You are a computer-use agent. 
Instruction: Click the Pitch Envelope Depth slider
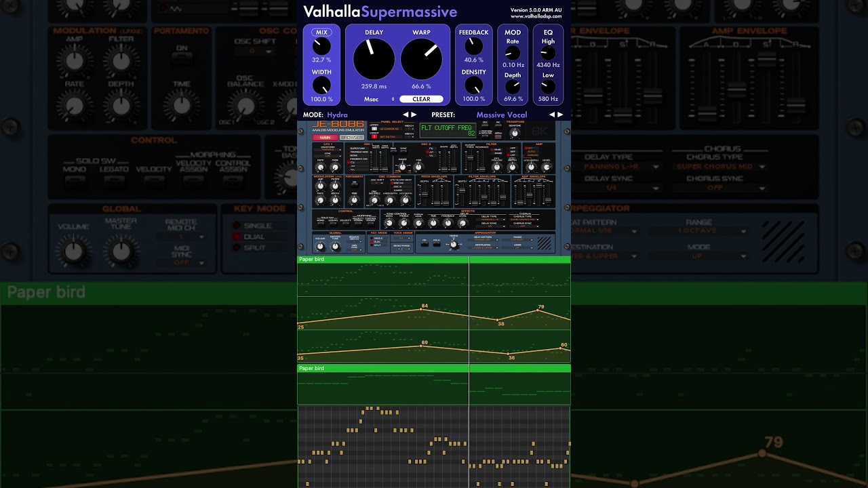click(425, 195)
